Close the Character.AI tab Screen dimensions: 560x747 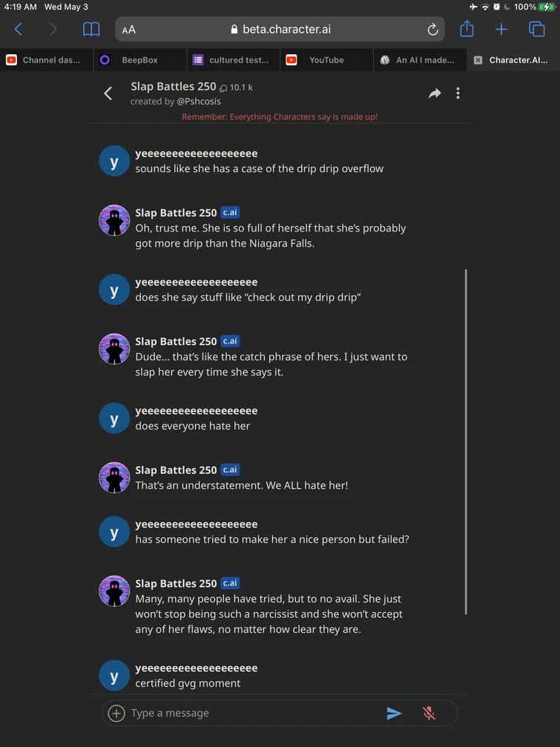pyautogui.click(x=478, y=60)
